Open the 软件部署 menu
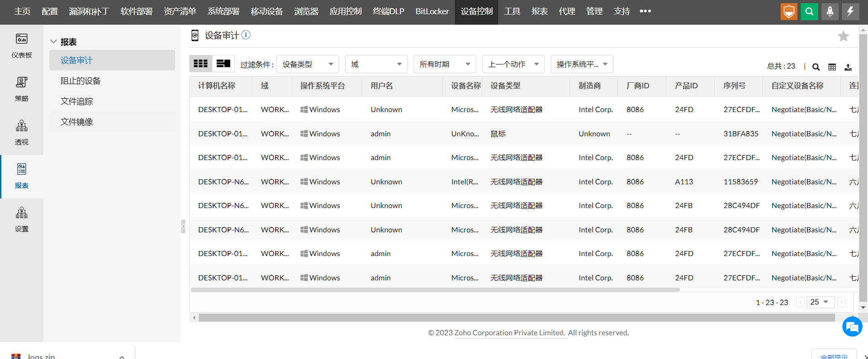Screen dimensions: 868x359 point(136,11)
